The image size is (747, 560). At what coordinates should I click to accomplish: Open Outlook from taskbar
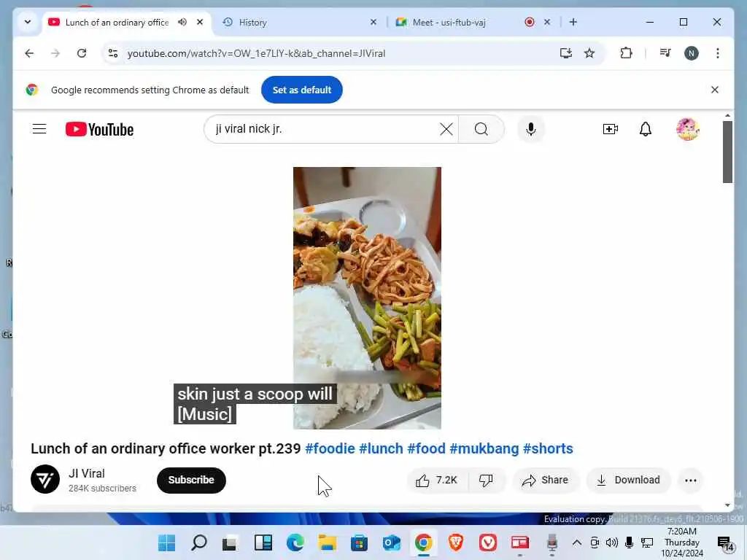click(392, 542)
